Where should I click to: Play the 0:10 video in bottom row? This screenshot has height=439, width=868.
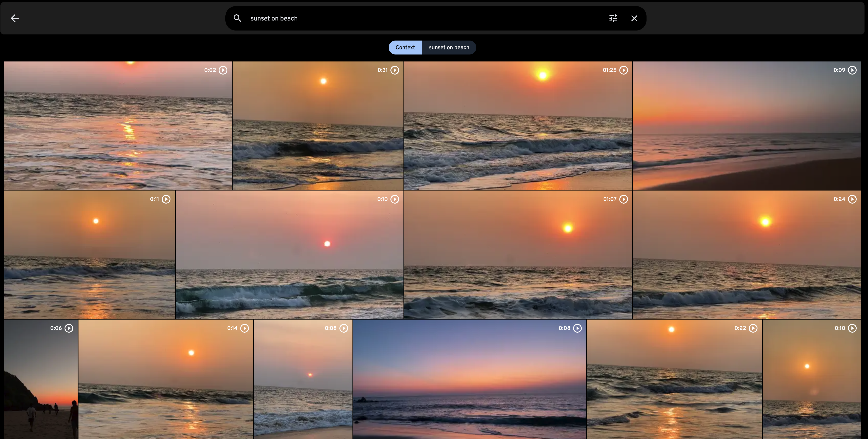852,328
